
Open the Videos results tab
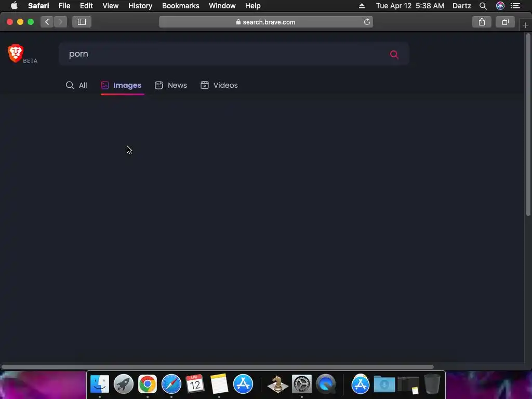pos(219,85)
